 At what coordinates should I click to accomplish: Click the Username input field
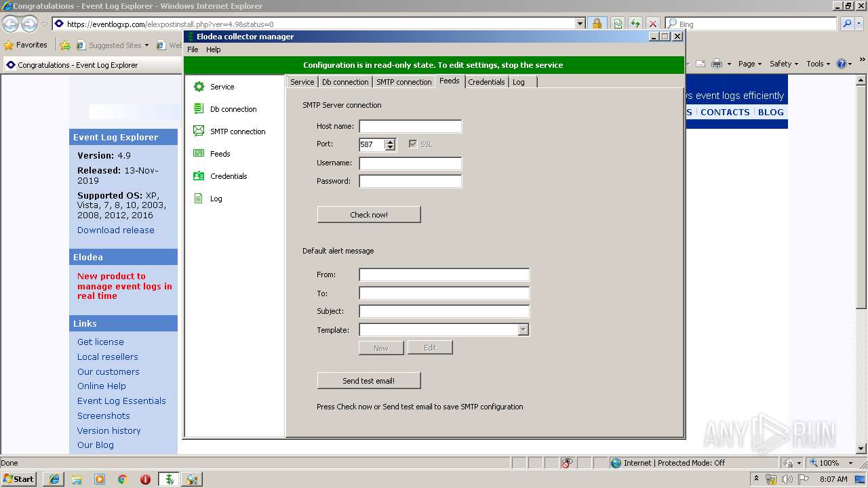point(410,163)
